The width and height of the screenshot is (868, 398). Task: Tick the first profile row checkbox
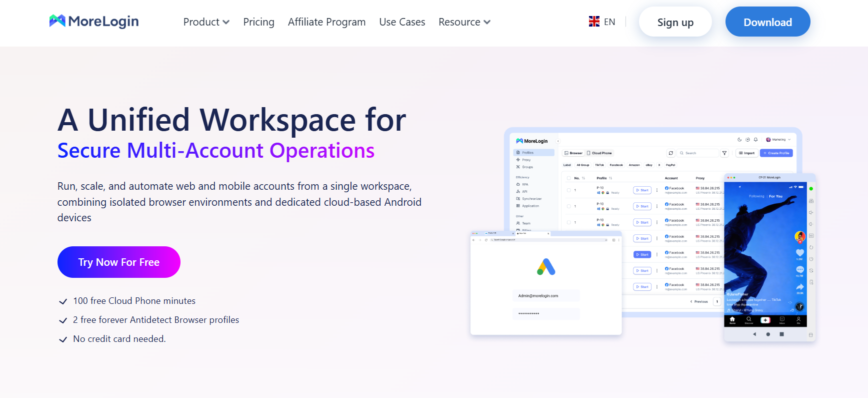[568, 190]
